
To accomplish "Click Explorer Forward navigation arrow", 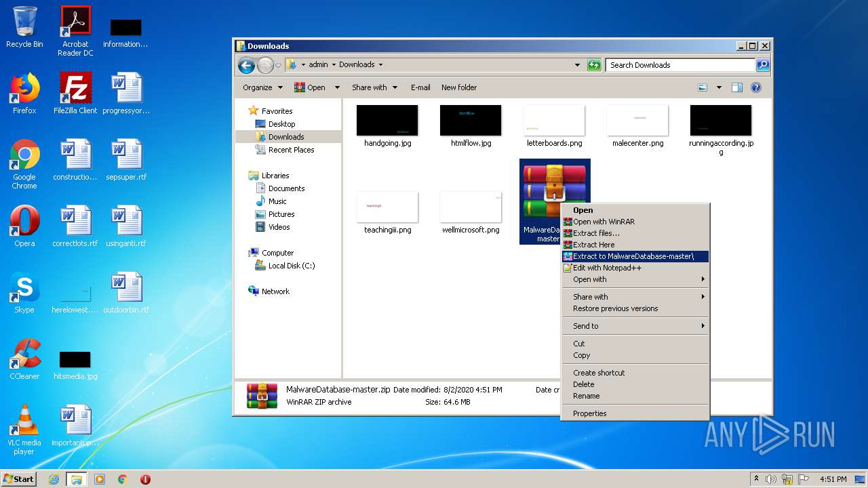I will 265,65.
